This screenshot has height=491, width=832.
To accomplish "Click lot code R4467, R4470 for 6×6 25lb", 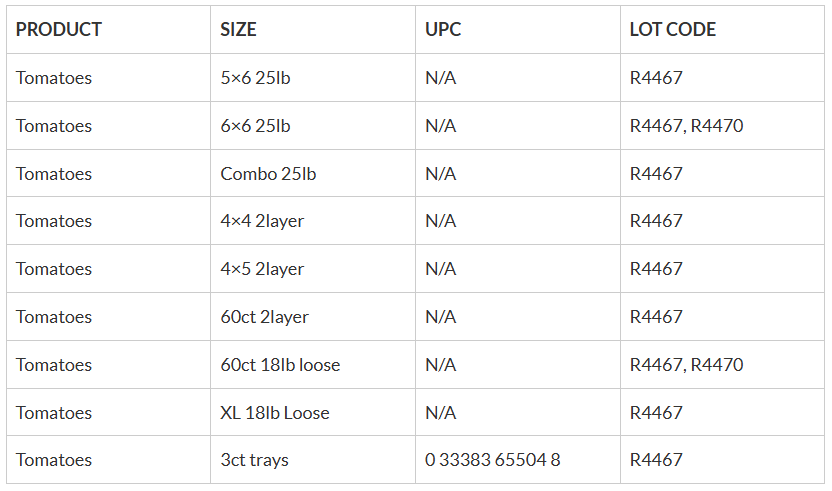I will pyautogui.click(x=686, y=126).
